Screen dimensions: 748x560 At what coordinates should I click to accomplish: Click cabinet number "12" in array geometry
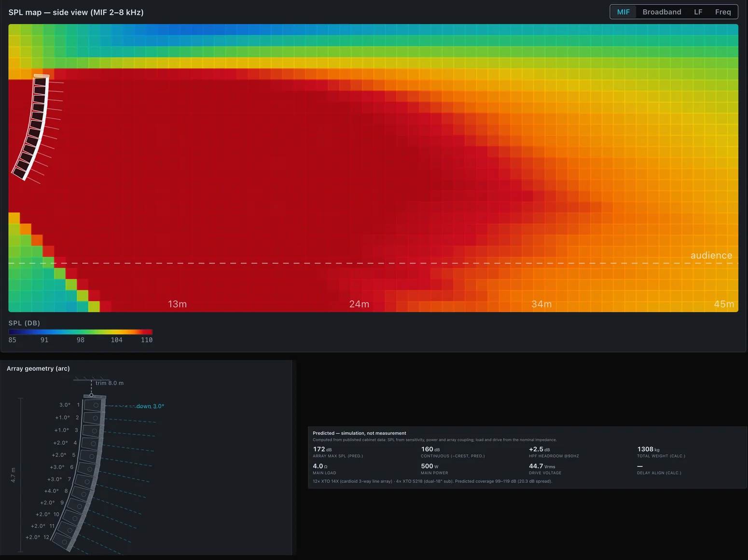[x=46, y=537]
